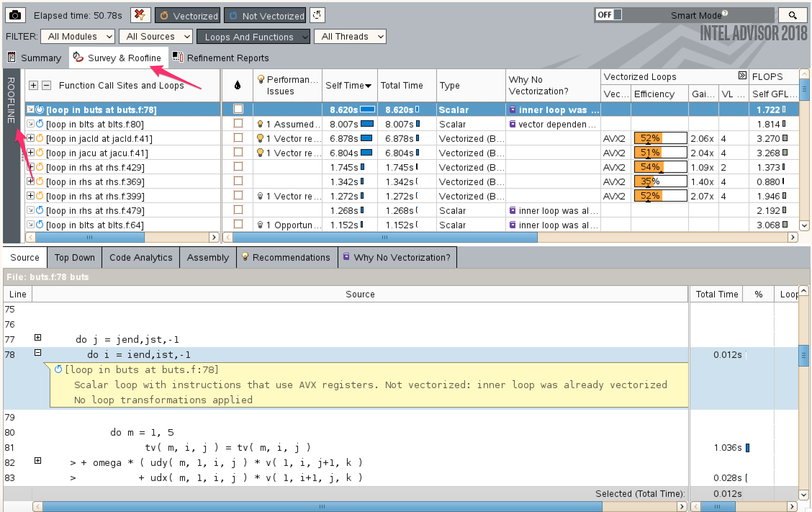
Task: Expand source line 82 plus box
Action: click(38, 461)
